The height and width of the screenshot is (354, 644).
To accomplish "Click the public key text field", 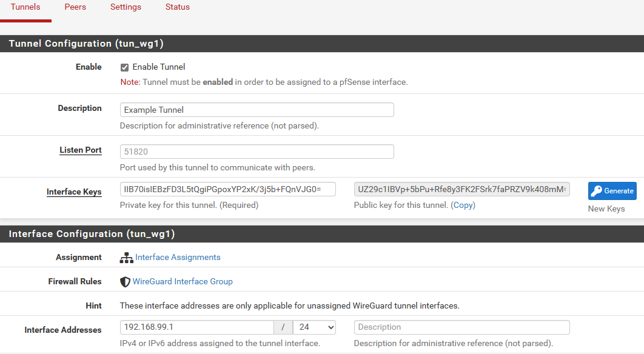I will pyautogui.click(x=461, y=189).
